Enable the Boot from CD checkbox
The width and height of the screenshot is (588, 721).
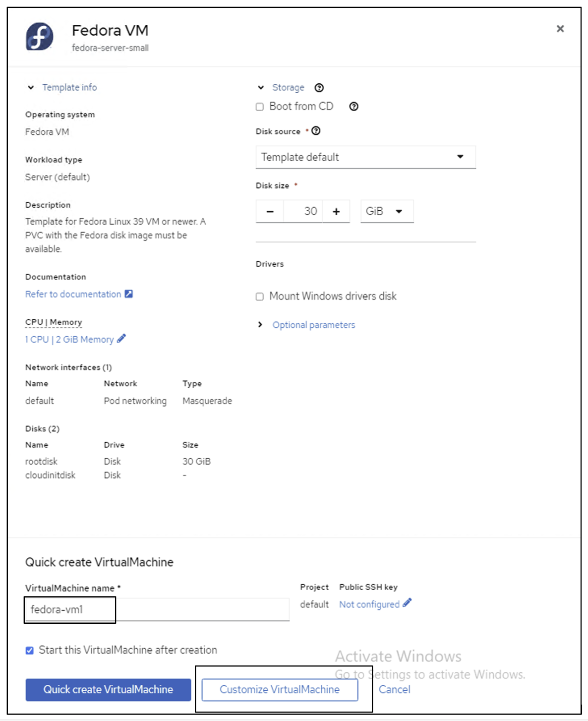click(x=259, y=106)
